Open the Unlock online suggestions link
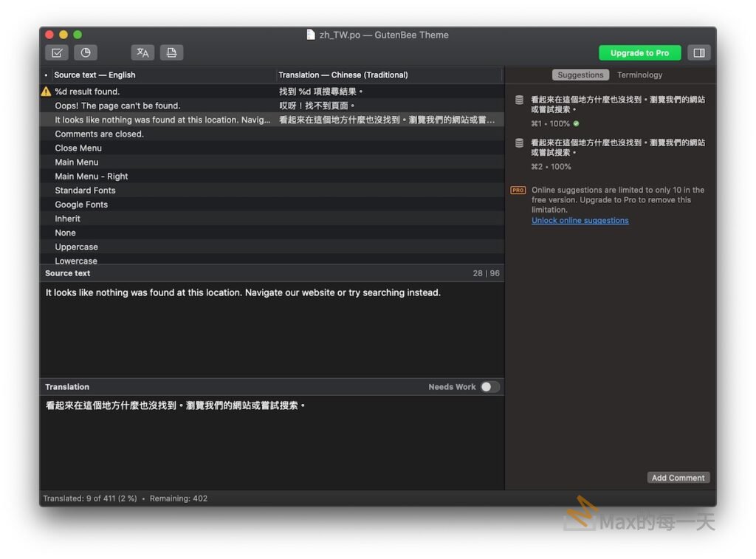 (580, 221)
